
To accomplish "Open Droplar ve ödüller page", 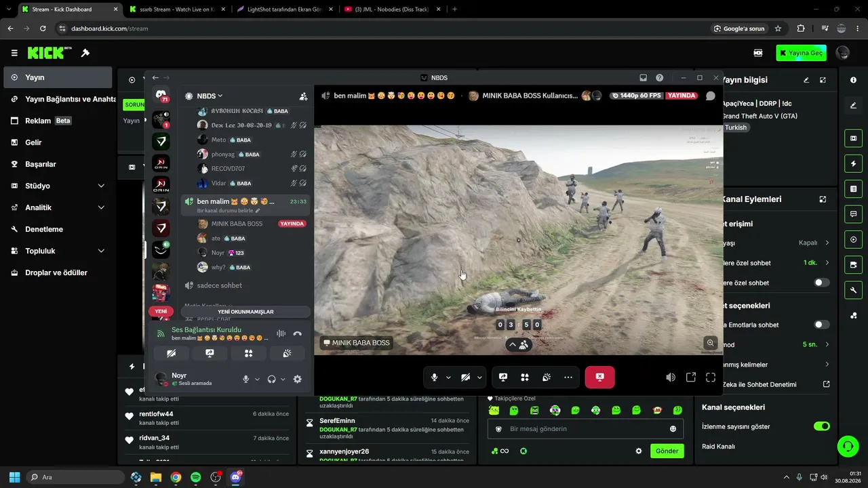I will tap(58, 272).
